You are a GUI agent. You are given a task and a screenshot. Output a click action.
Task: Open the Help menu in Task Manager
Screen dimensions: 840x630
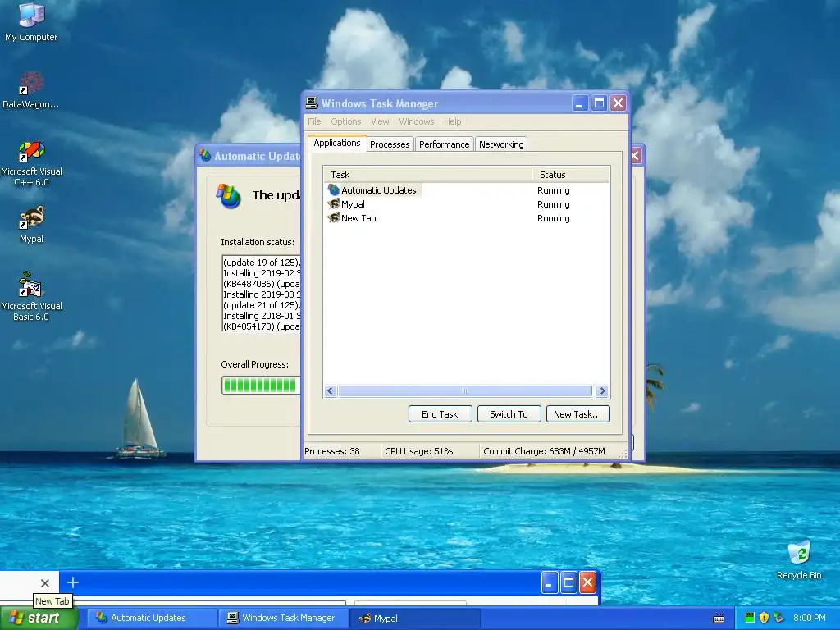click(452, 121)
